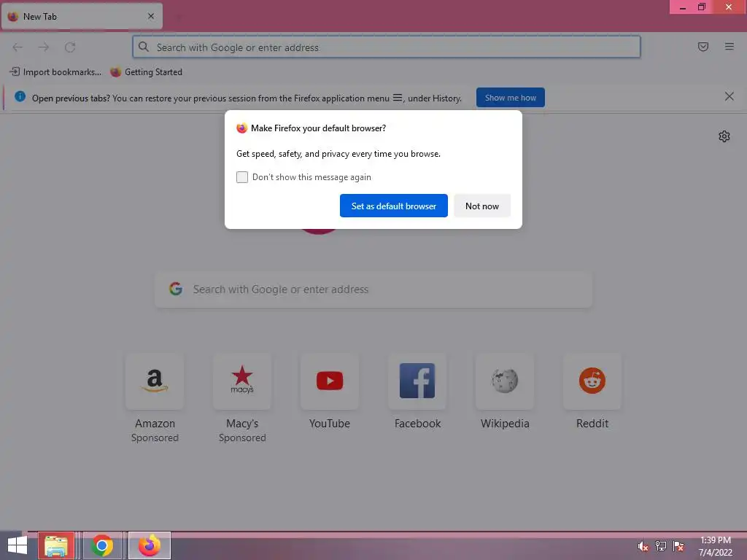This screenshot has height=560, width=747.
Task: Open the Firefox application menu
Action: (729, 47)
